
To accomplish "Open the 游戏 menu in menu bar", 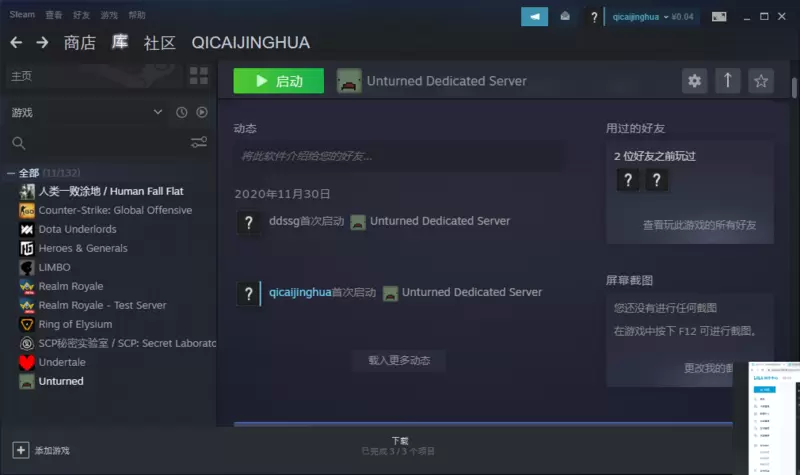I will tap(109, 15).
